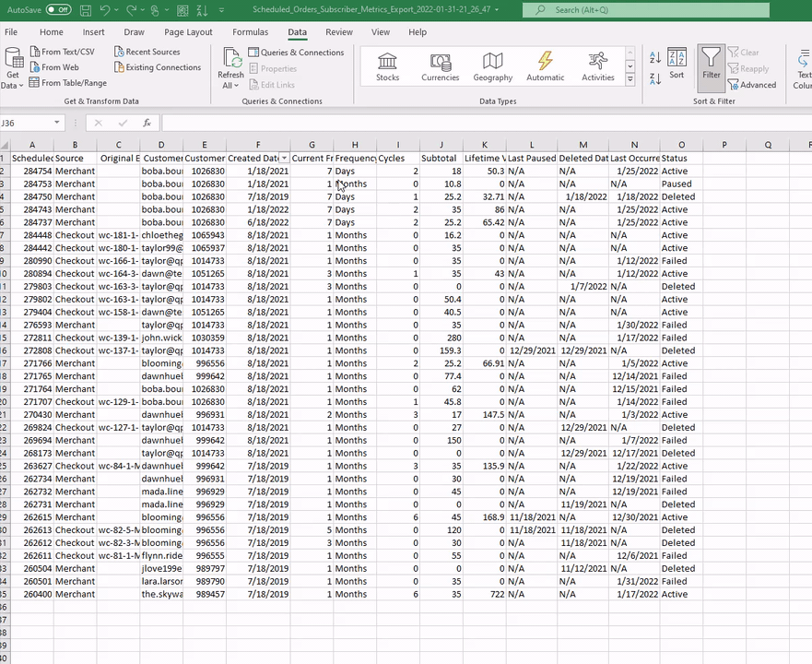Convert to Currencies data type
This screenshot has height=664, width=812.
pos(441,67)
